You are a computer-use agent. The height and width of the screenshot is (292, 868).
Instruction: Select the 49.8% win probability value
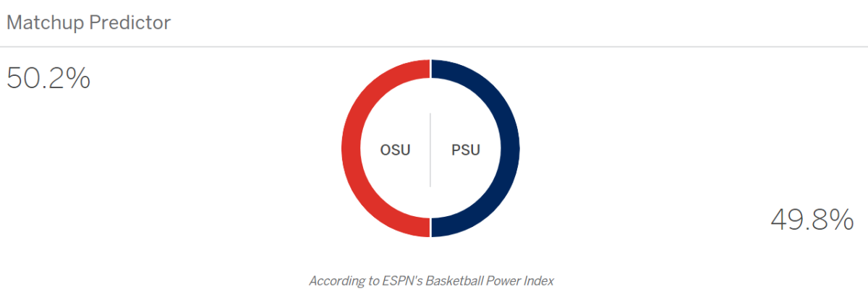click(x=812, y=219)
